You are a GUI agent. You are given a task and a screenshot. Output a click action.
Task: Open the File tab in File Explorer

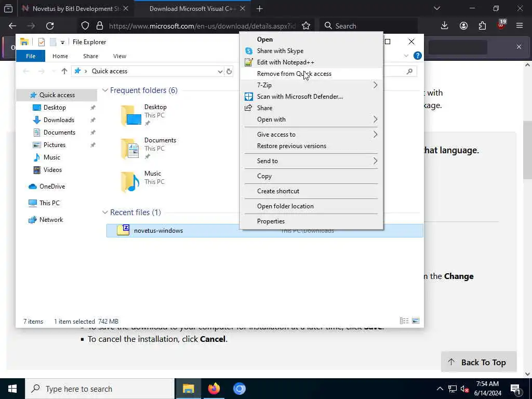[31, 56]
